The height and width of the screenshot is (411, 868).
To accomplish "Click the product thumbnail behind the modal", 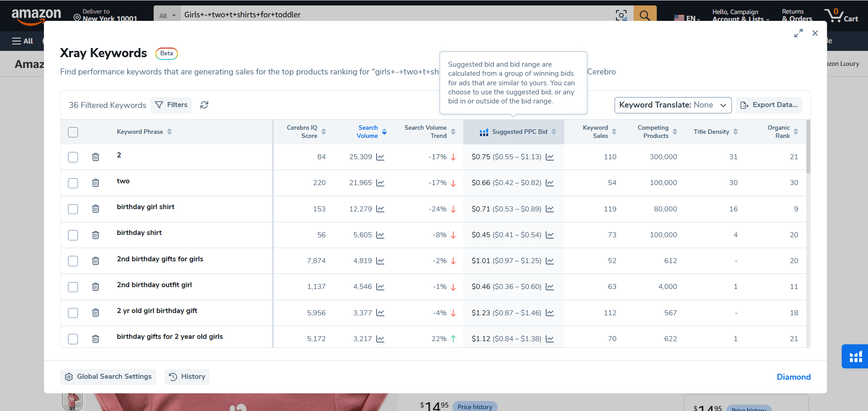I will coord(72,402).
